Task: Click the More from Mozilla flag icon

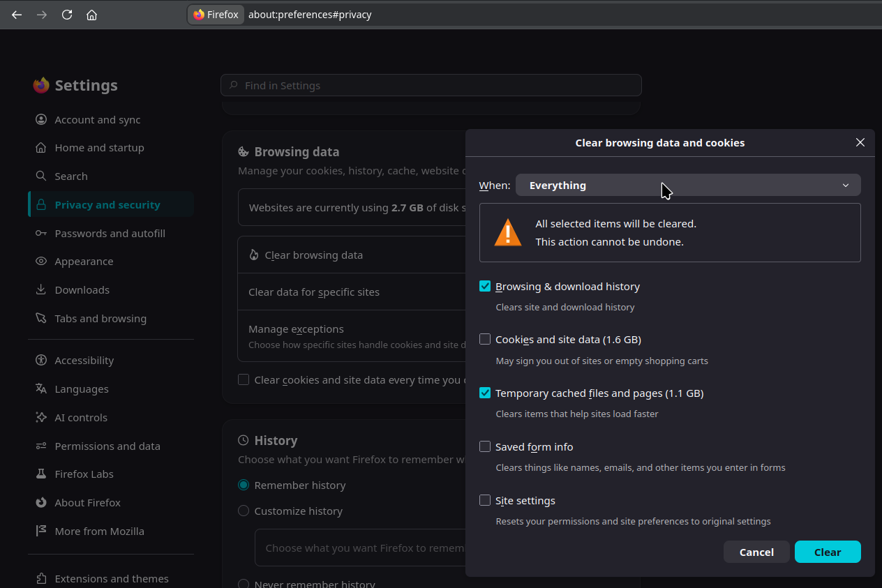Action: click(41, 531)
